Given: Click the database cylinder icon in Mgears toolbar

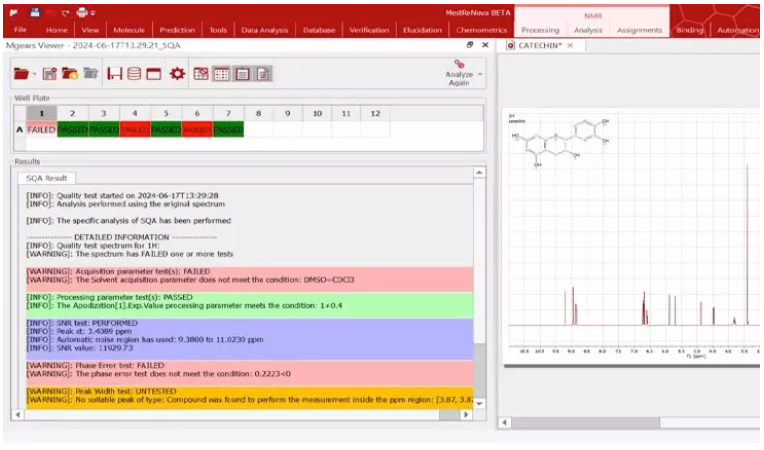Looking at the screenshot, I should (x=133, y=74).
